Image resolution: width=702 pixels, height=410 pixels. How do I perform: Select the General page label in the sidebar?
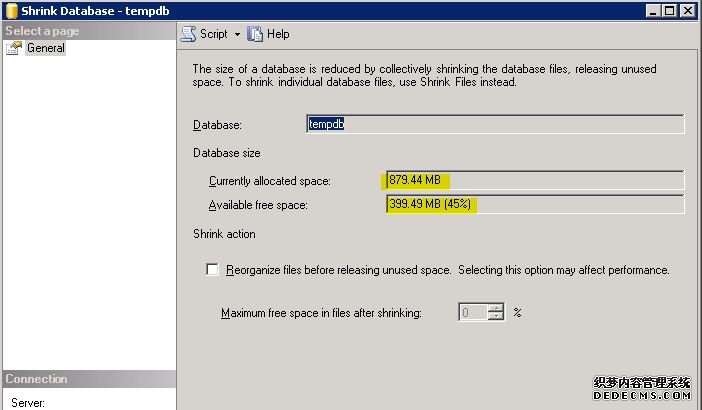point(45,48)
